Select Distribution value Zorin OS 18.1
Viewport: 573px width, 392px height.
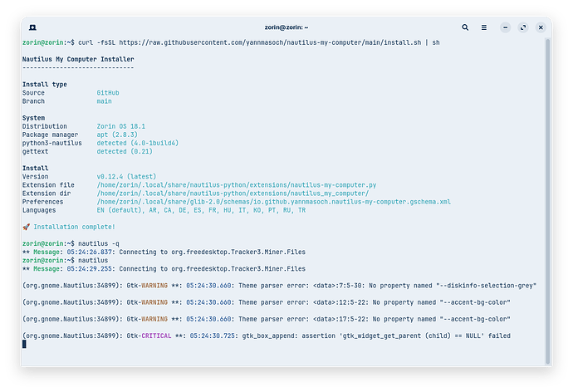coord(121,126)
